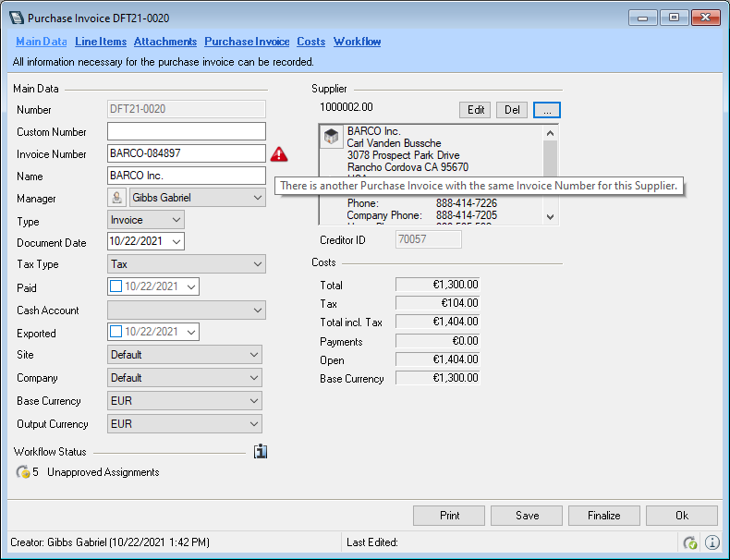Click the red duplicate invoice warning icon
Viewport: 730px width, 560px height.
coord(279,154)
